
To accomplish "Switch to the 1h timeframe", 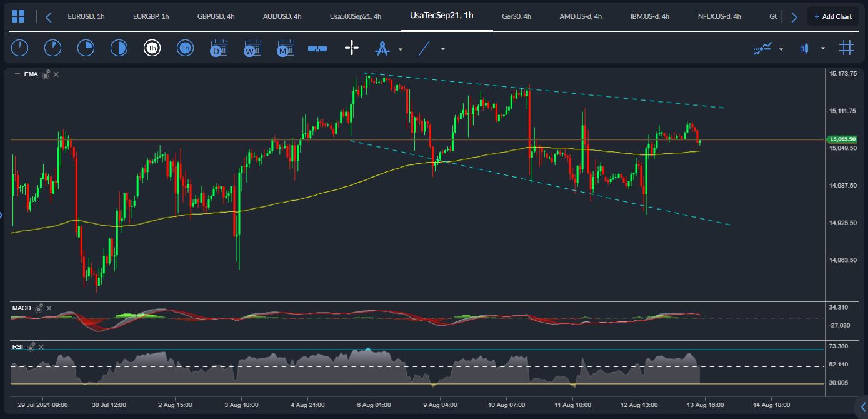I will click(x=152, y=48).
